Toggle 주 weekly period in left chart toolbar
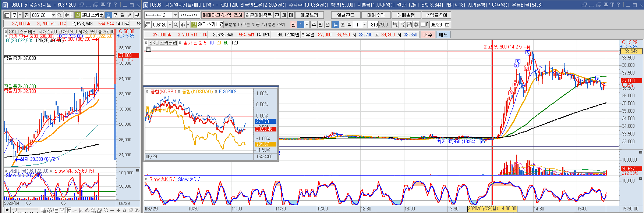644x213 pixels. [116, 15]
